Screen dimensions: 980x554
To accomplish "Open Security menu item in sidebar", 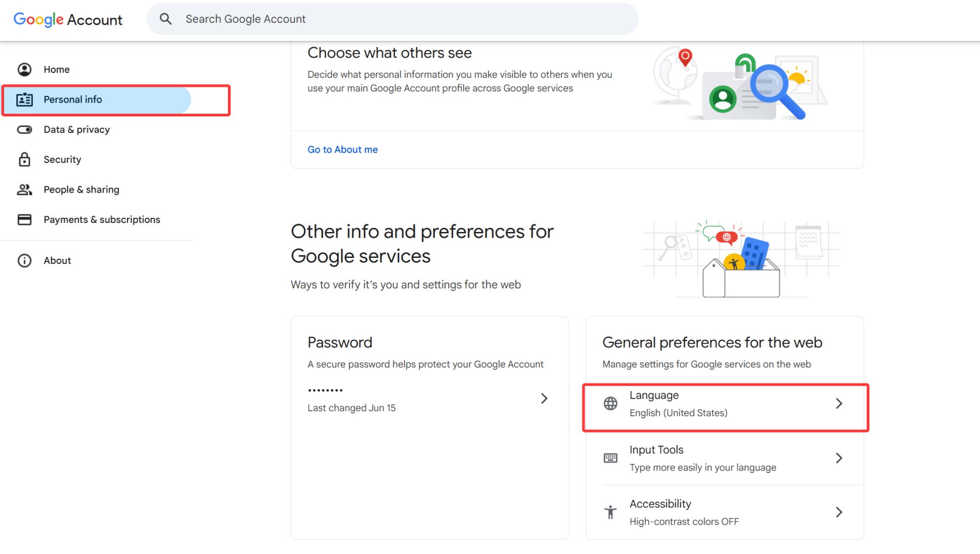I will (62, 160).
